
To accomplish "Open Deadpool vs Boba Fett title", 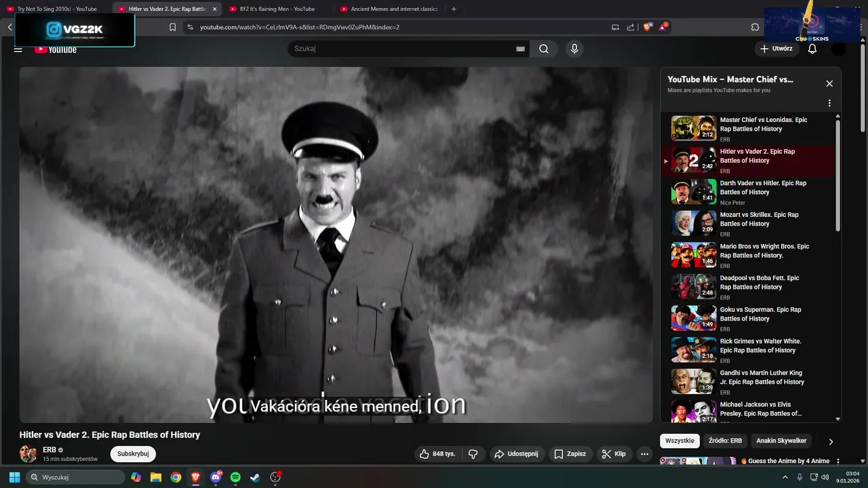I will (759, 283).
